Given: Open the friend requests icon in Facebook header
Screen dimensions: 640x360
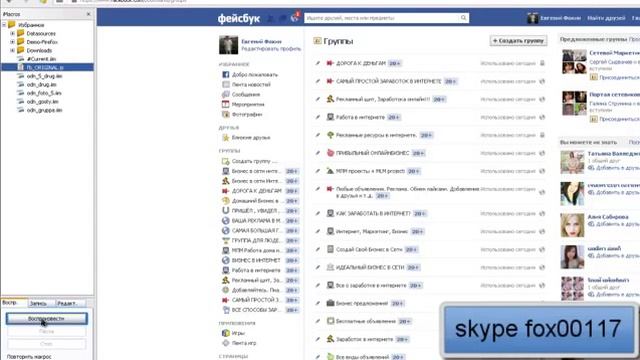Looking at the screenshot, I should coord(270,18).
